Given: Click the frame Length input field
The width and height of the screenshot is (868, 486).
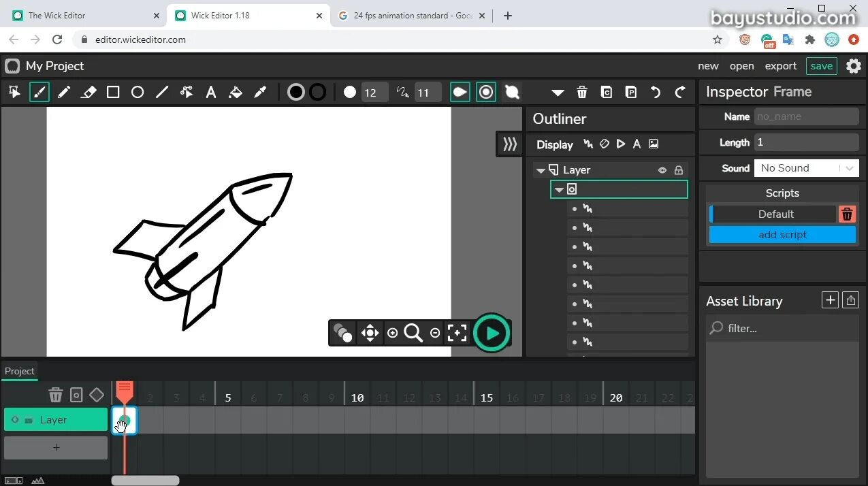Looking at the screenshot, I should pos(807,142).
